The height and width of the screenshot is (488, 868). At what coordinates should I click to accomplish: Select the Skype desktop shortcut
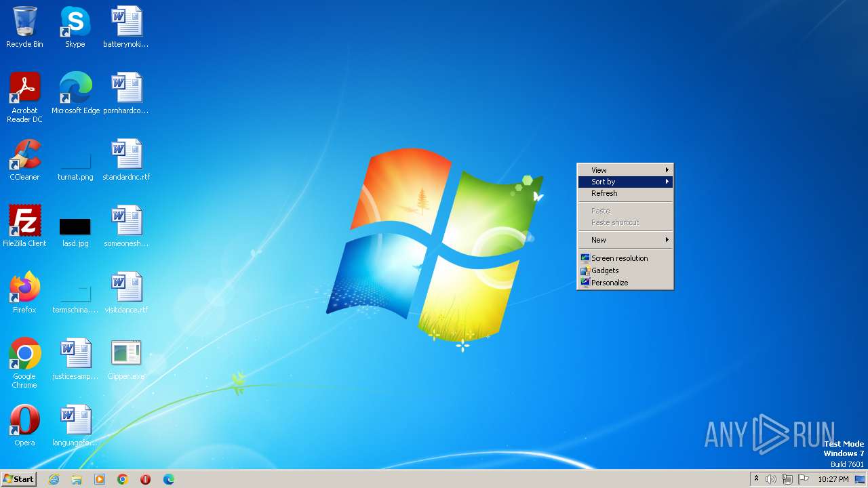point(75,27)
